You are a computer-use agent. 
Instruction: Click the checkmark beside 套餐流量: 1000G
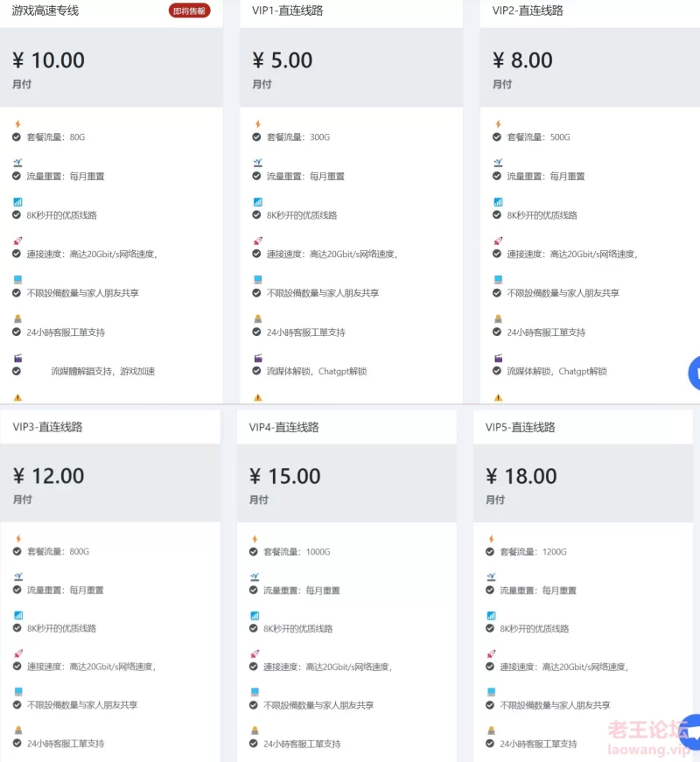(x=253, y=551)
